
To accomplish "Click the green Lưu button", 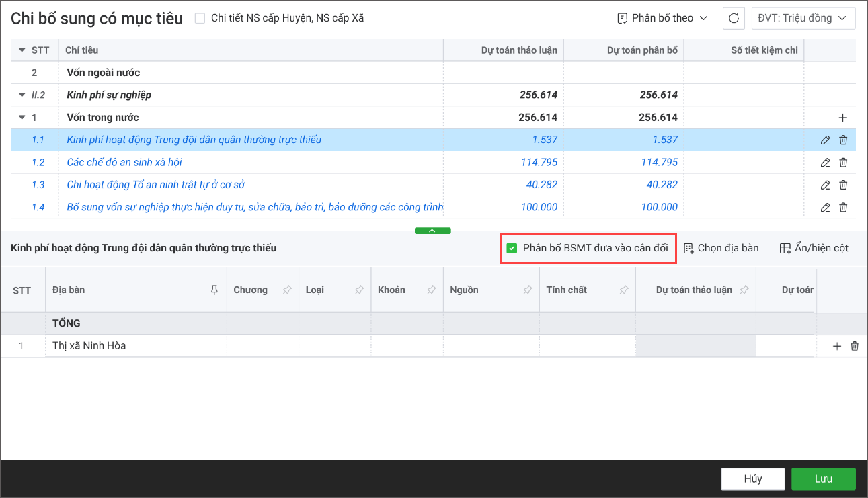I will point(823,479).
